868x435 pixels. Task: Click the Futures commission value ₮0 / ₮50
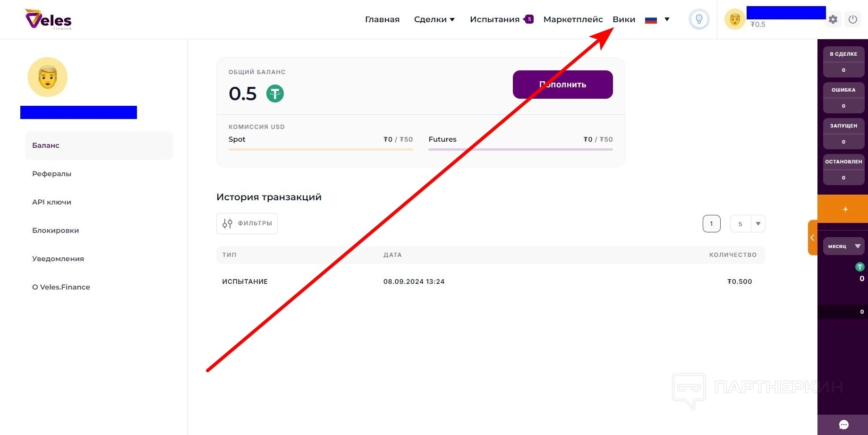598,139
